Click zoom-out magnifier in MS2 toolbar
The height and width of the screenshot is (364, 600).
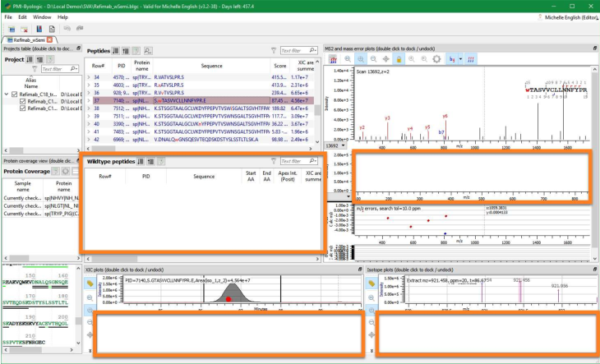tap(373, 59)
